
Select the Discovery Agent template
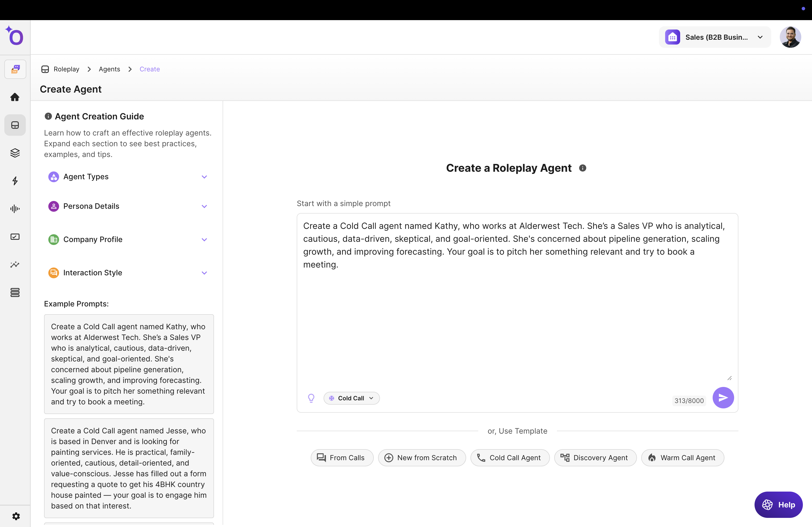[x=595, y=458]
